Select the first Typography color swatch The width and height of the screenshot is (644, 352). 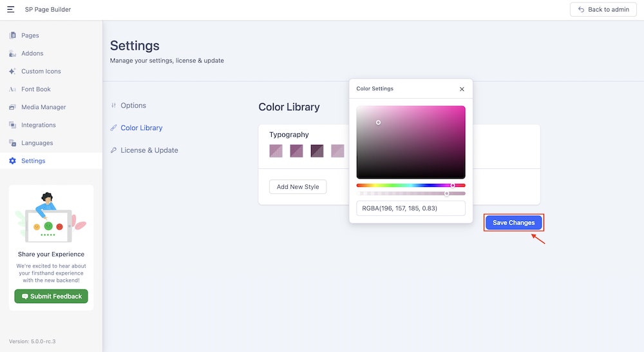coord(276,151)
